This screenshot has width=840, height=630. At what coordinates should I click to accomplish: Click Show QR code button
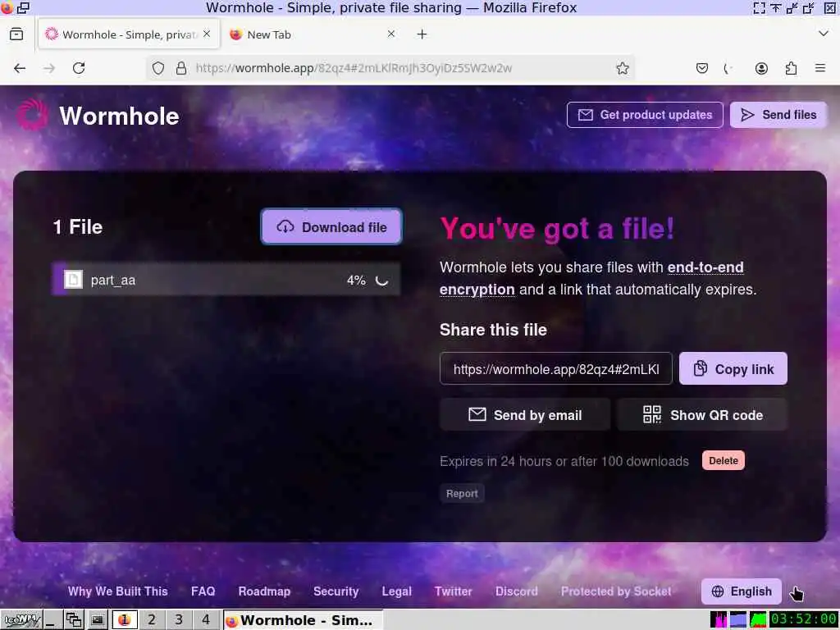point(702,414)
